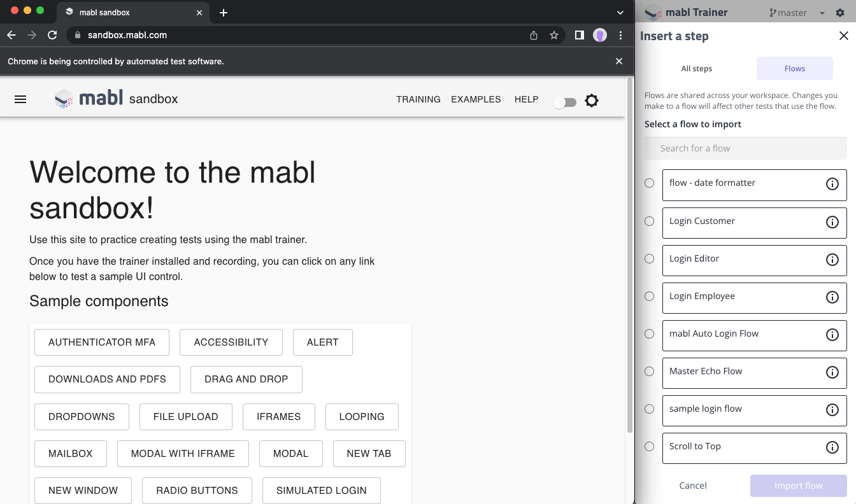This screenshot has width=856, height=504.
Task: Select the Login Editor radio button
Action: [649, 259]
